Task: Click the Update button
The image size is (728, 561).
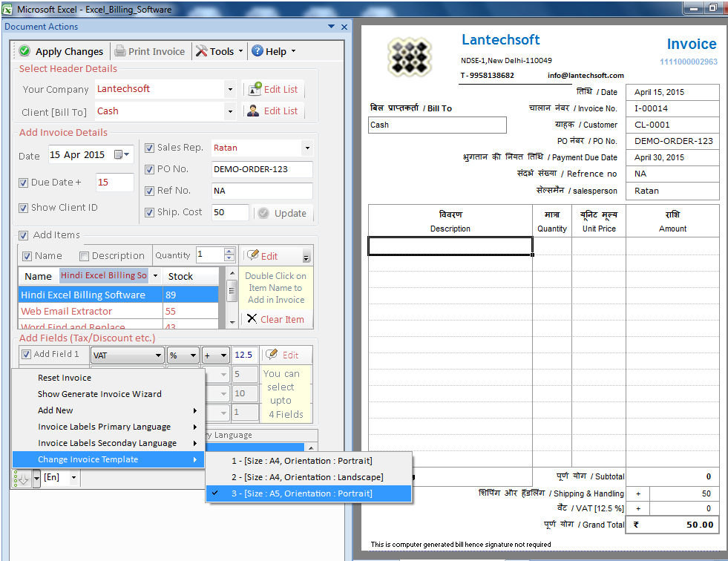Action: point(283,213)
